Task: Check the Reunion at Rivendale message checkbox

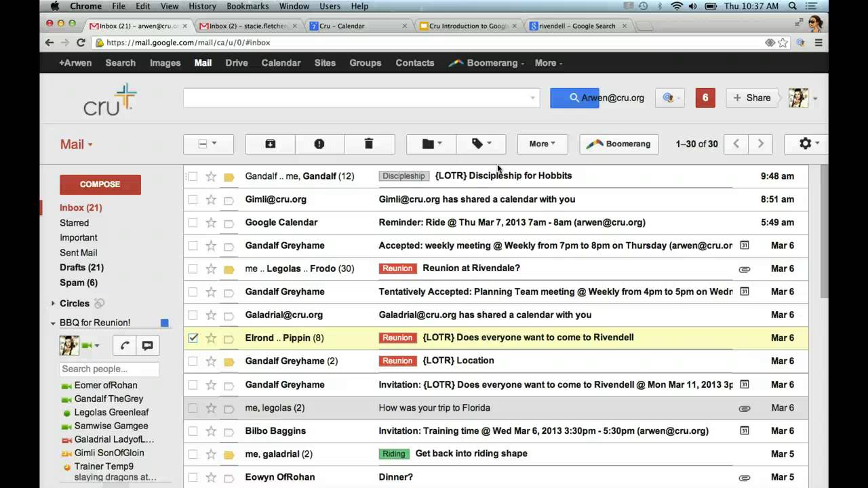Action: click(193, 268)
